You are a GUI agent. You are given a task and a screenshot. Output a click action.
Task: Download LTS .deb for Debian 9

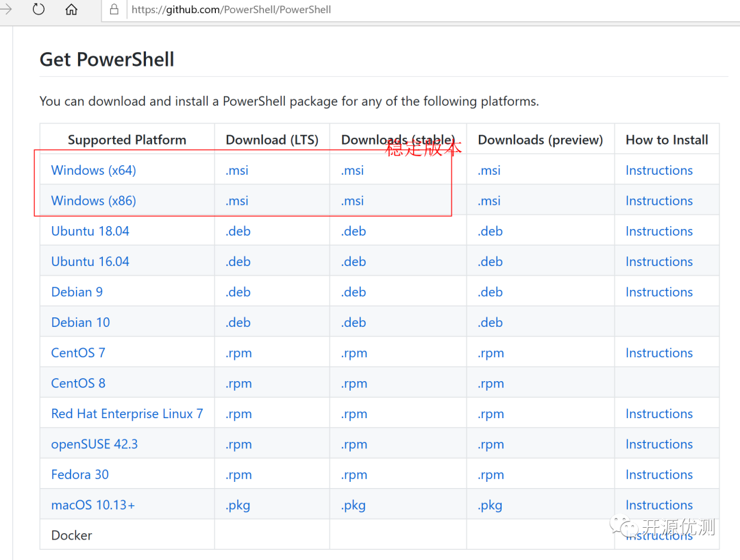[238, 292]
